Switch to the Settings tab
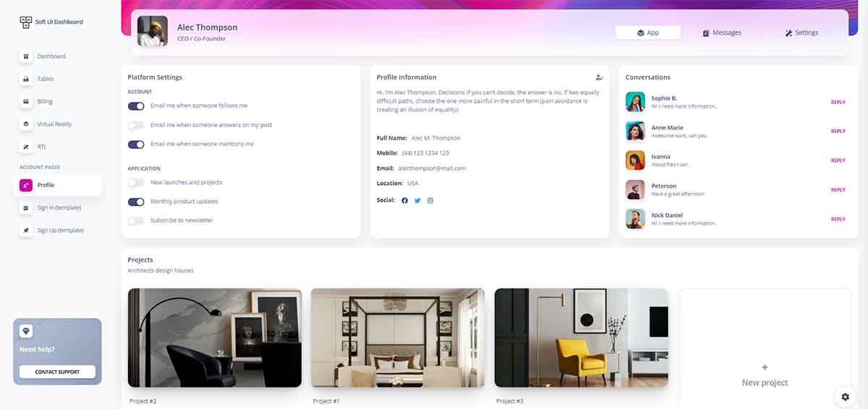Viewport: 868px width, 409px height. [801, 33]
